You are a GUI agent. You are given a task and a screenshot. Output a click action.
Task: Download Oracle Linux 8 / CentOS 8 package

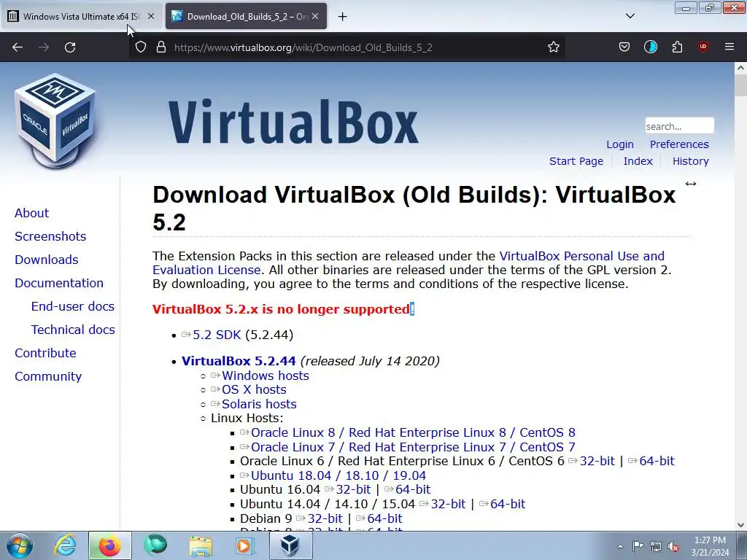[x=413, y=432]
